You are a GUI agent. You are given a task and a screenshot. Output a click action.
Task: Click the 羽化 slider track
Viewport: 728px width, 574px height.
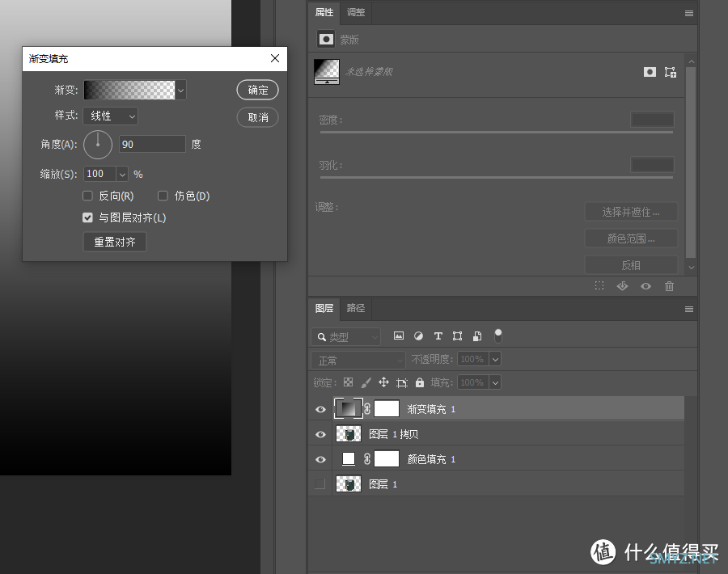[497, 177]
